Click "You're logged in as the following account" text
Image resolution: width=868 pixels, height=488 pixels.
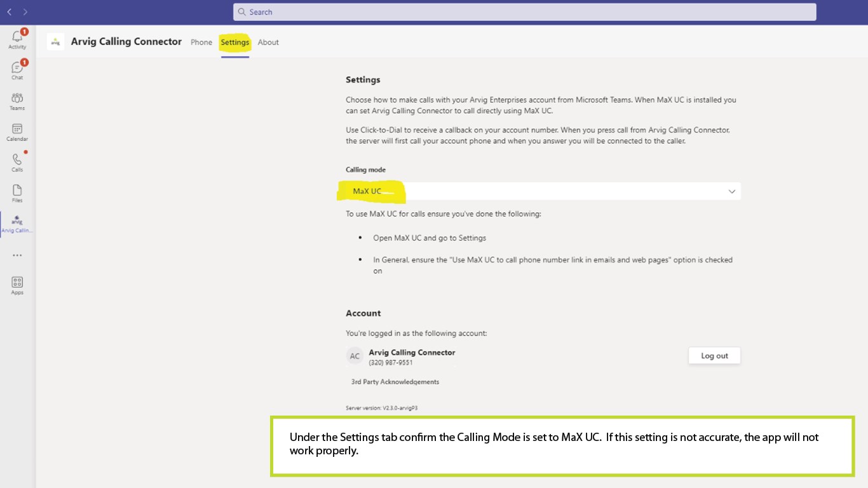pyautogui.click(x=416, y=333)
